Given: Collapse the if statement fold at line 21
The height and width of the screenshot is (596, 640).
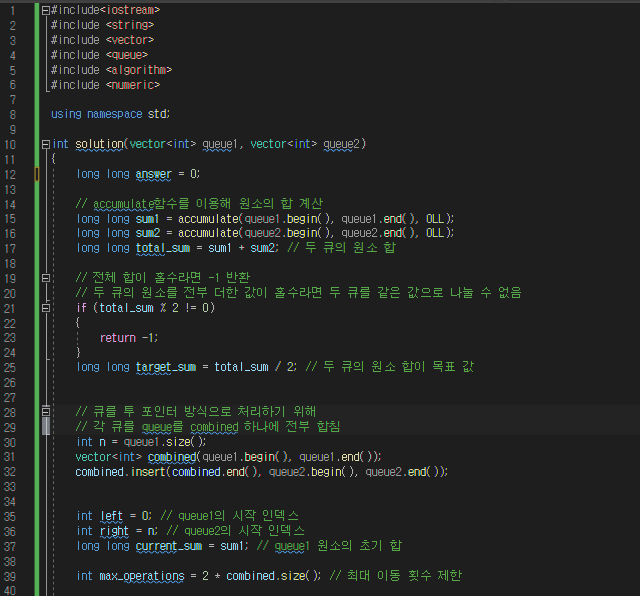Looking at the screenshot, I should pyautogui.click(x=46, y=308).
